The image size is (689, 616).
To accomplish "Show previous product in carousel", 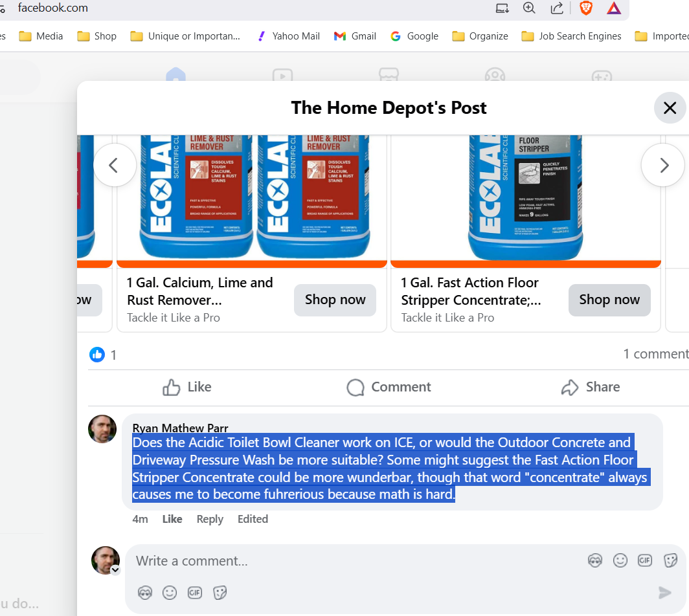I will click(x=114, y=165).
